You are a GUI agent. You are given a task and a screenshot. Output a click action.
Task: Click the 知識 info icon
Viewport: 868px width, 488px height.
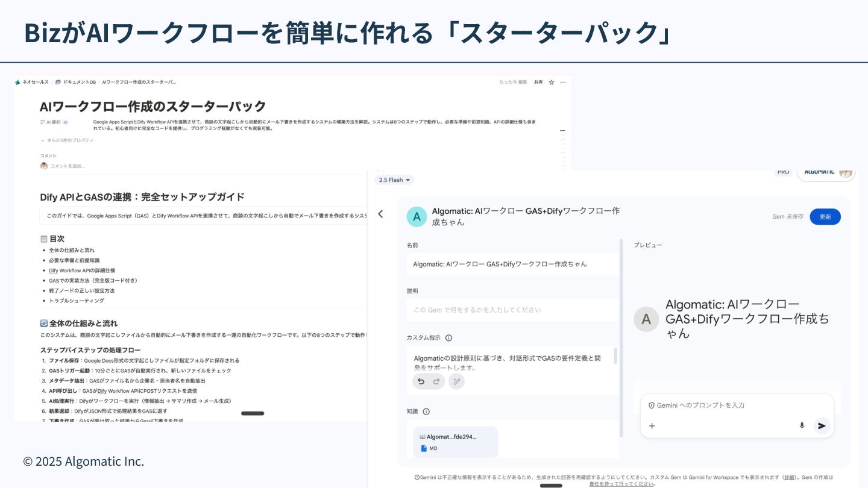pyautogui.click(x=426, y=411)
